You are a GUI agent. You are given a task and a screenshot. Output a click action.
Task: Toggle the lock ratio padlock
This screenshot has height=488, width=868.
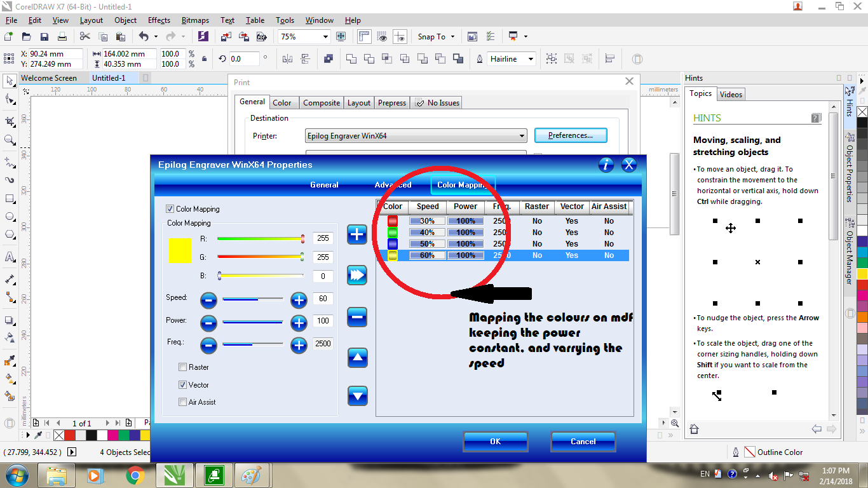(x=204, y=59)
